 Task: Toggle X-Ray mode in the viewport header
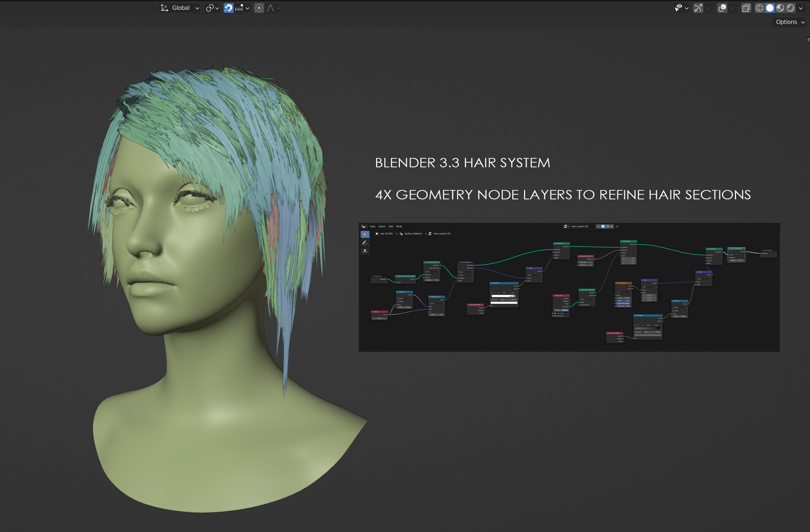[746, 8]
